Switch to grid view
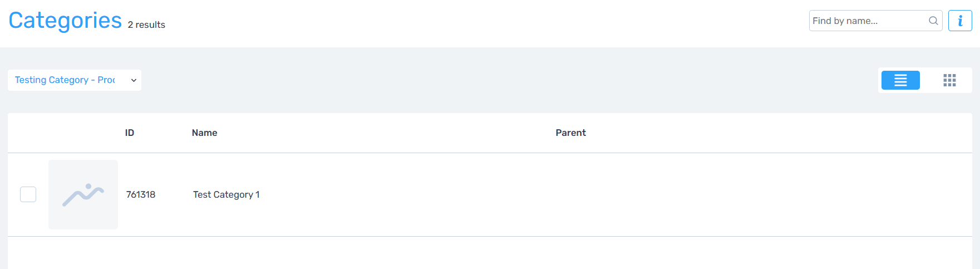 click(949, 80)
